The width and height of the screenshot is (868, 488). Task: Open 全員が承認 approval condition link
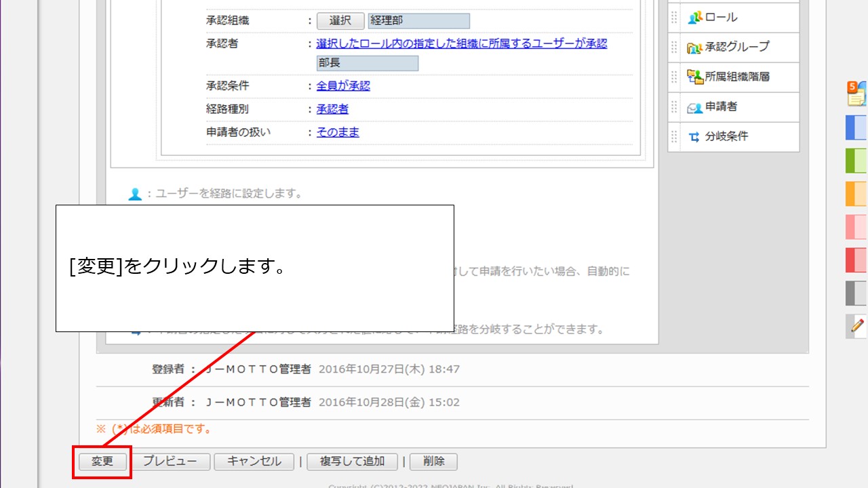click(343, 86)
